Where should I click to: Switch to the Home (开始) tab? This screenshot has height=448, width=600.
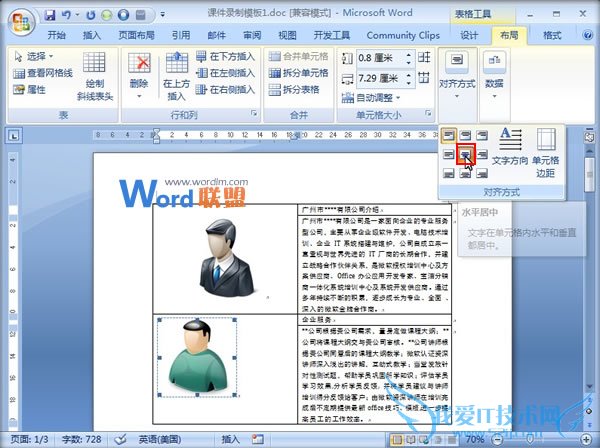point(56,36)
